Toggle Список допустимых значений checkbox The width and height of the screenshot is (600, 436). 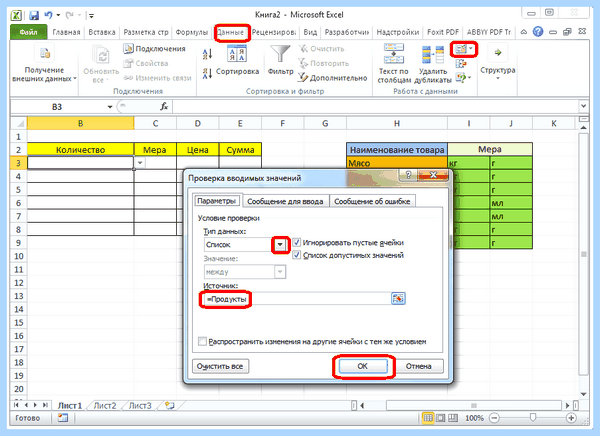[x=297, y=255]
